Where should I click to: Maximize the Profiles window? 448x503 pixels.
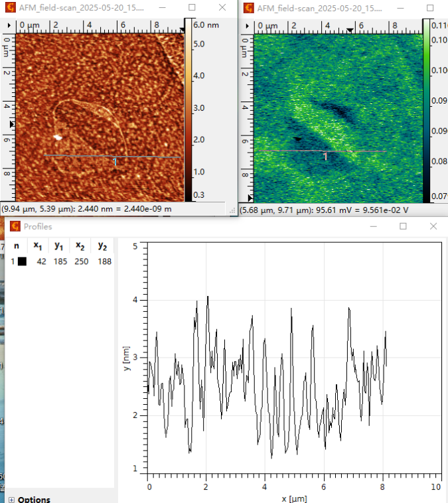coord(403,226)
